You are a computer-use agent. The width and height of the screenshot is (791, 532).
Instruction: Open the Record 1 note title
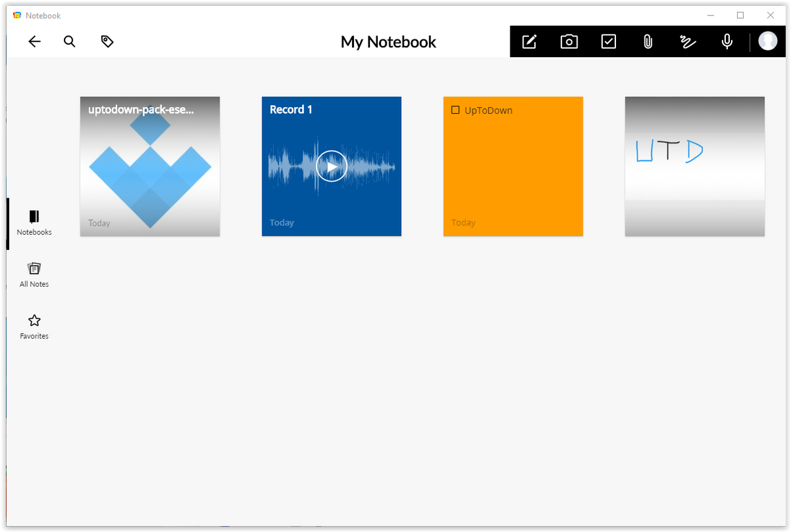(291, 110)
